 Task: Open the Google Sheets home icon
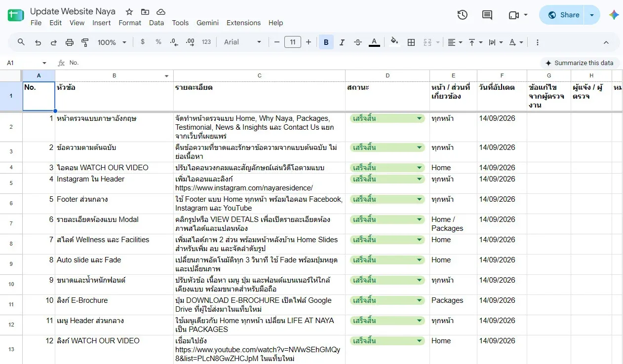16,15
